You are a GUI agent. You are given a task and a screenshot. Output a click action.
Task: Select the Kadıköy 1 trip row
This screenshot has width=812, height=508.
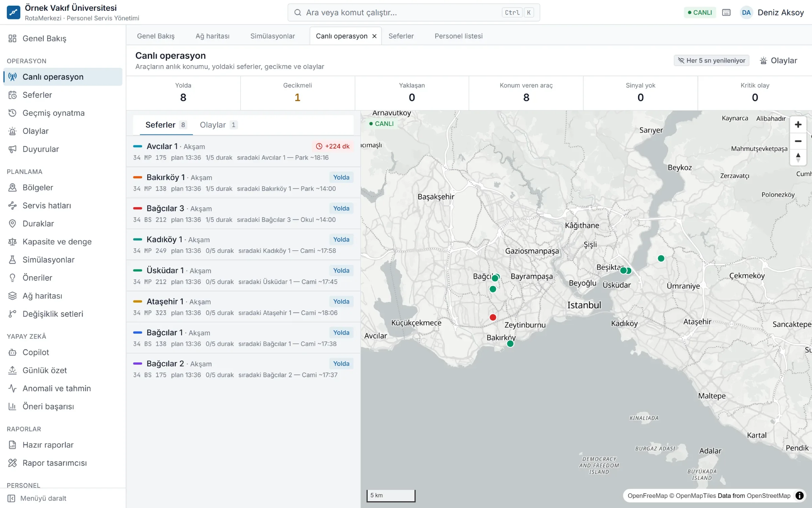(x=243, y=245)
